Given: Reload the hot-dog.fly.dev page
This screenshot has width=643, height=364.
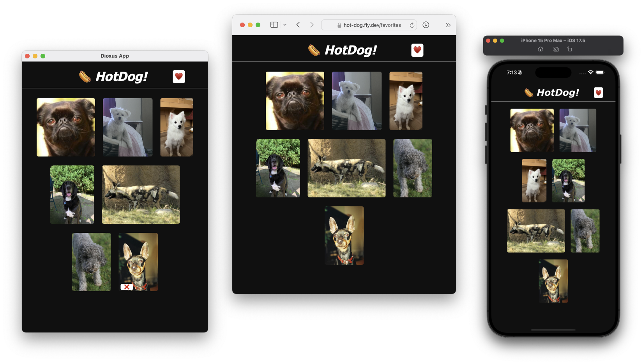Looking at the screenshot, I should point(412,25).
